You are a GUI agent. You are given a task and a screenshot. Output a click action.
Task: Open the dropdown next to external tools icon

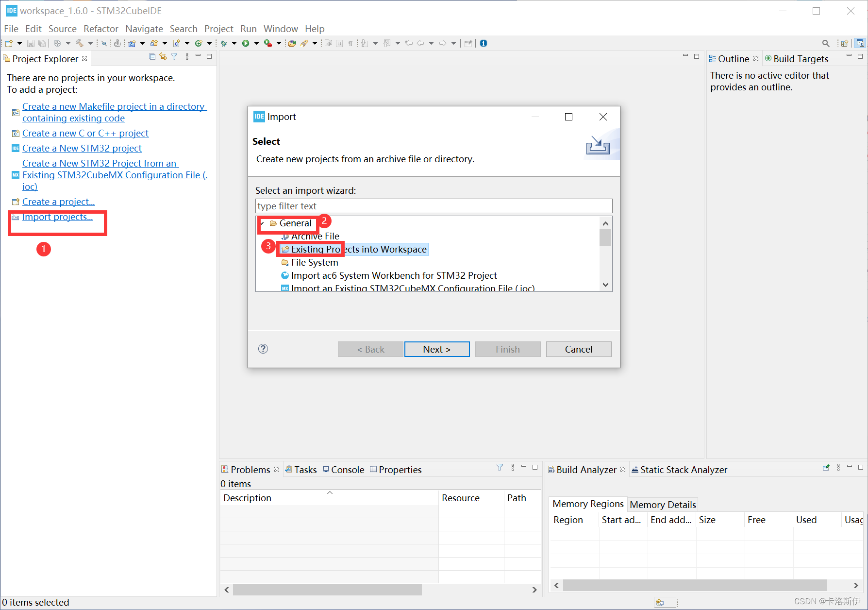(279, 43)
